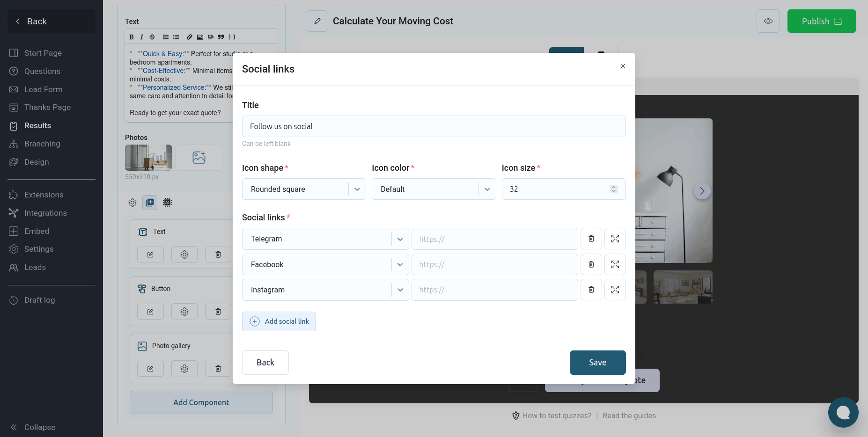The height and width of the screenshot is (437, 868).
Task: Save the social links settings
Action: [597, 363]
